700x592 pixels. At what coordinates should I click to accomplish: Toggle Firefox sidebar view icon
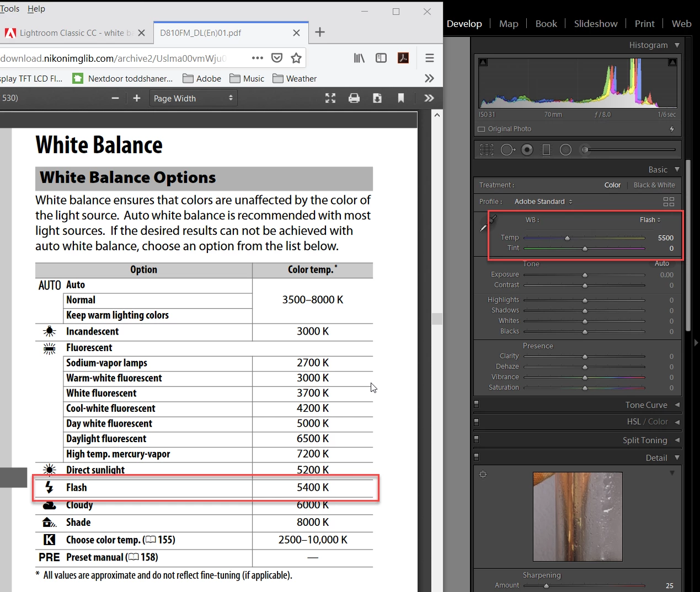(381, 58)
